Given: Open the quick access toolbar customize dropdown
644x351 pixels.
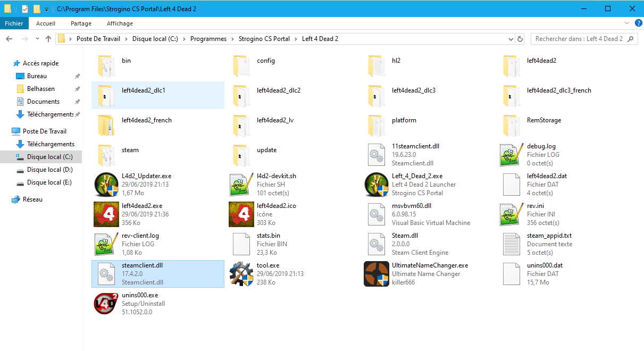Looking at the screenshot, I should pyautogui.click(x=47, y=9).
